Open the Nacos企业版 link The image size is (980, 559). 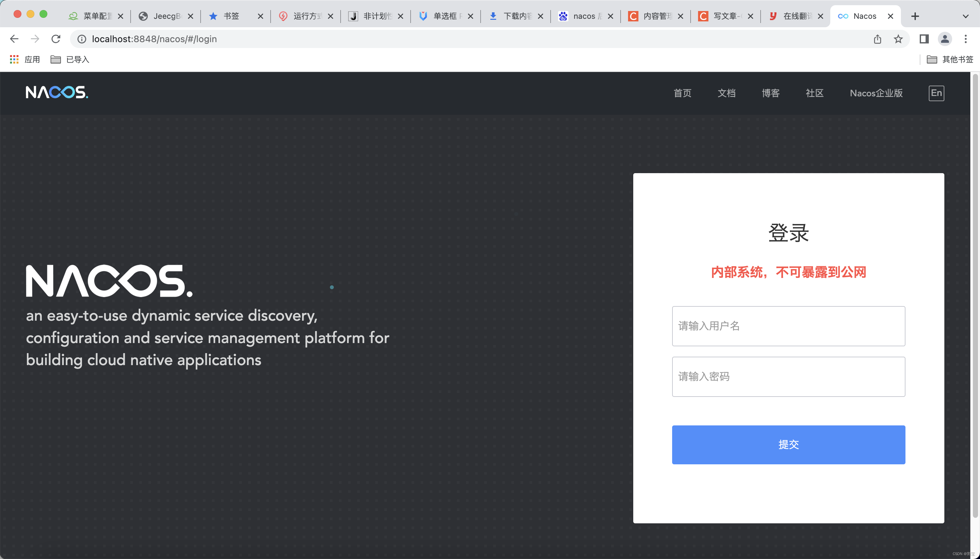pos(876,93)
